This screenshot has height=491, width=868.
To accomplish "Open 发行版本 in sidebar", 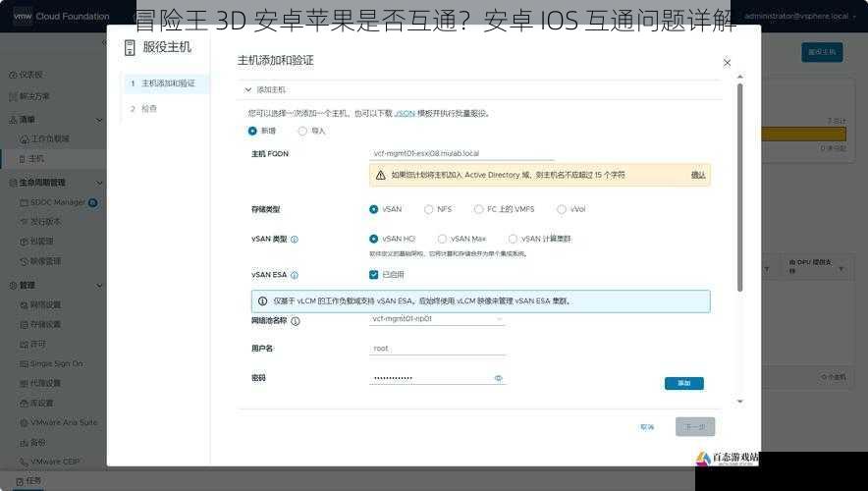I will click(40, 222).
